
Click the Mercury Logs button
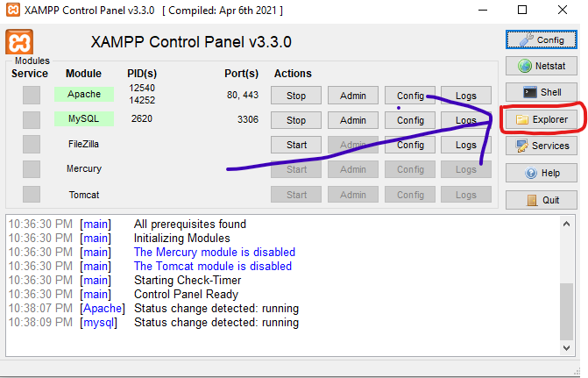466,169
